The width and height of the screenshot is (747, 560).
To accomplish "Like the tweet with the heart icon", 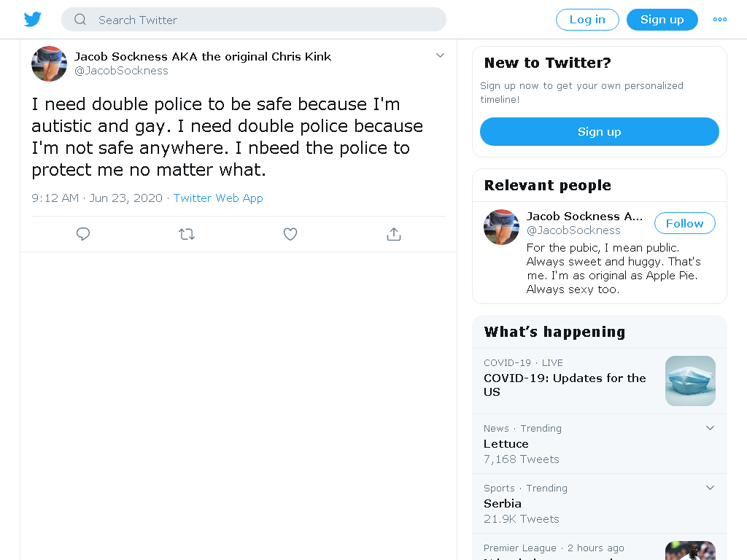I will 290,234.
